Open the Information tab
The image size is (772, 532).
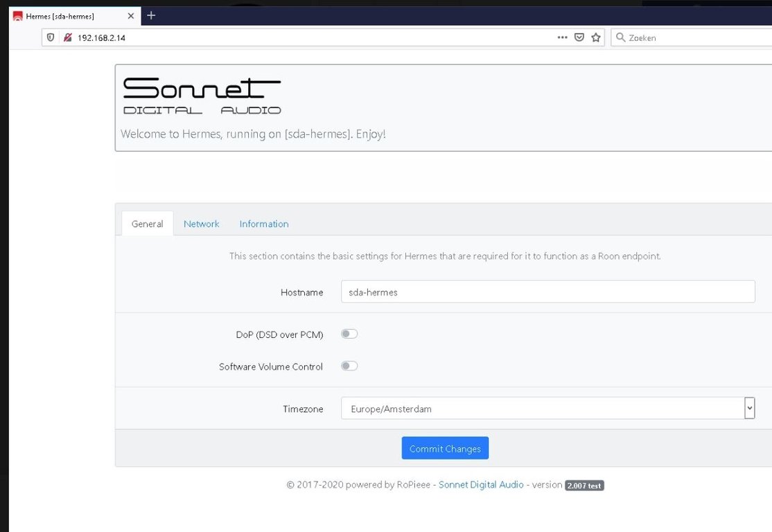click(264, 224)
